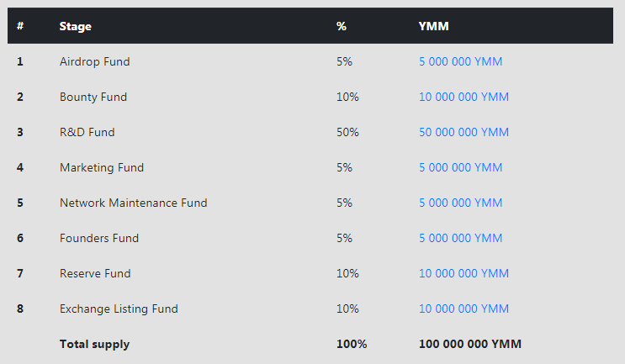This screenshot has height=364, width=625.
Task: Click Network Maintenance Fund YMM amount link
Action: [x=460, y=203]
